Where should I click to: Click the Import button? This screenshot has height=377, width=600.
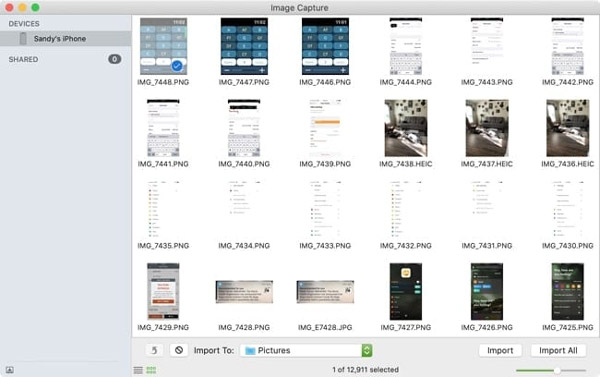pyautogui.click(x=500, y=351)
